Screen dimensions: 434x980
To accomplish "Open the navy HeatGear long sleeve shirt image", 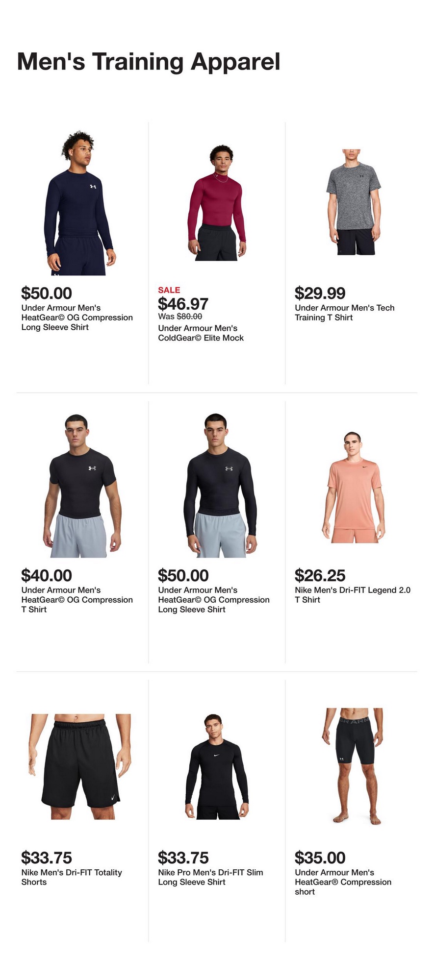I will click(x=80, y=203).
